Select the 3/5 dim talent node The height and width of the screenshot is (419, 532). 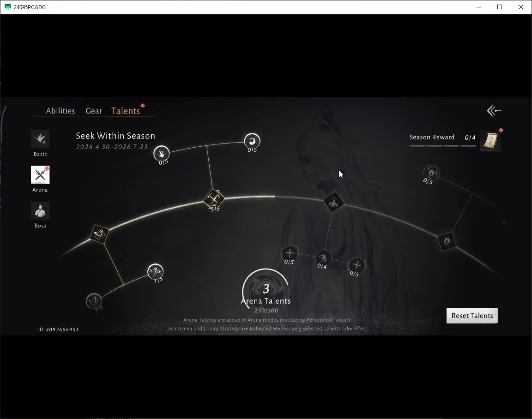tap(94, 301)
